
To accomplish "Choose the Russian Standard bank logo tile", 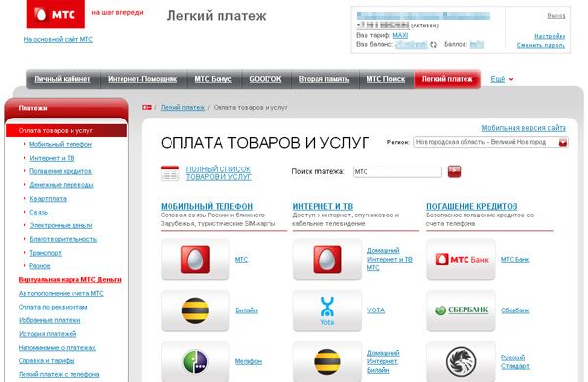I will click(x=461, y=361).
